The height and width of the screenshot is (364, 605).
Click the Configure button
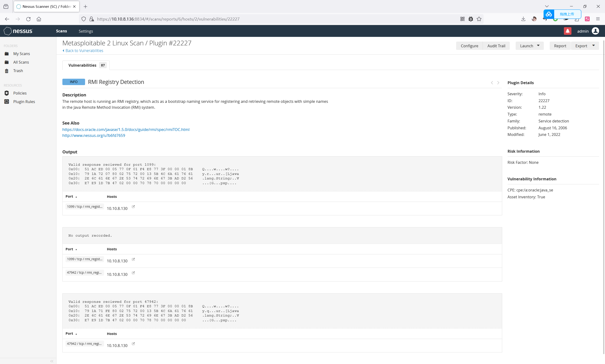click(469, 46)
